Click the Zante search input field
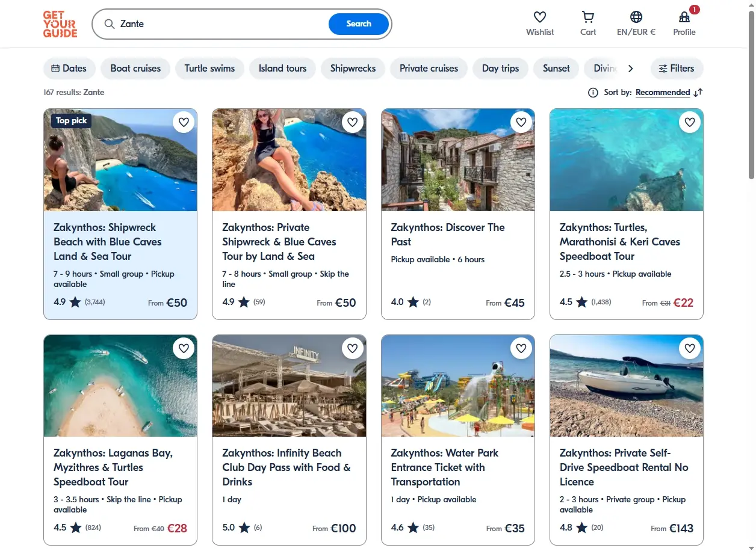 (x=223, y=24)
